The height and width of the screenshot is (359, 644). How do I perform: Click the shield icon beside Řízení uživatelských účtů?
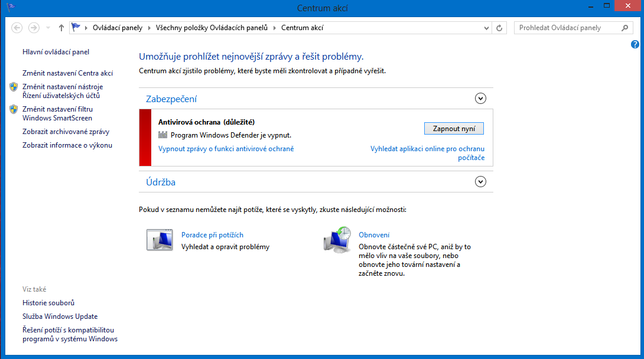(14, 87)
